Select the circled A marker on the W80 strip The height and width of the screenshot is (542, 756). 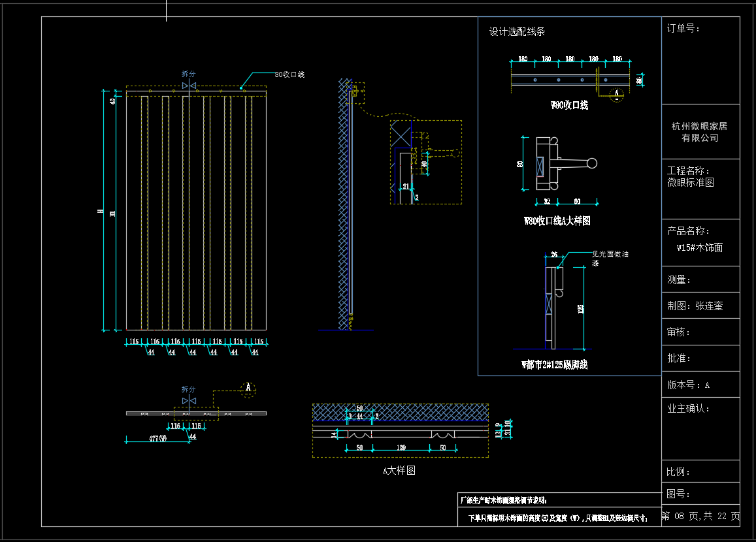point(616,94)
